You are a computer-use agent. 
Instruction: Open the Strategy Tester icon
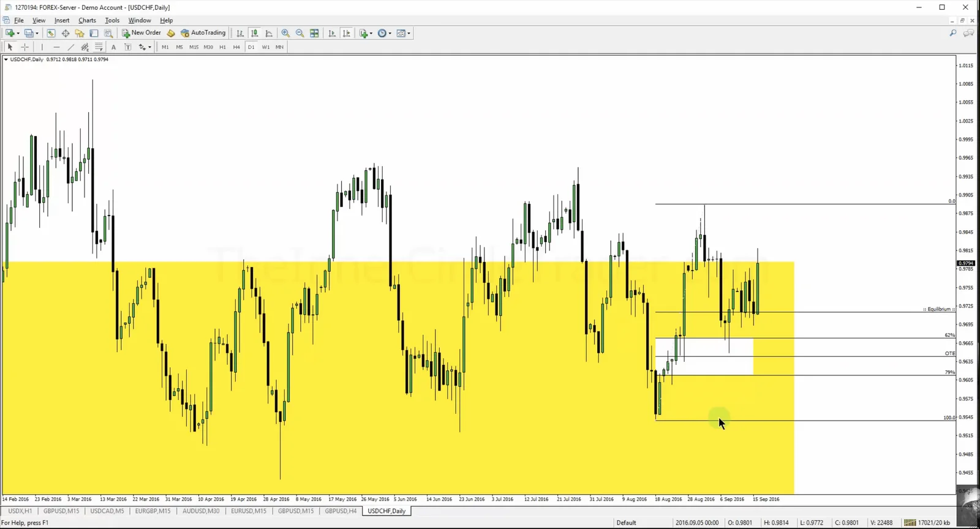coord(108,33)
